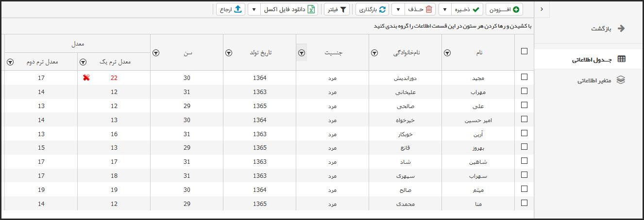Reload data with the بارگذاری button
The image size is (644, 220).
click(x=373, y=9)
